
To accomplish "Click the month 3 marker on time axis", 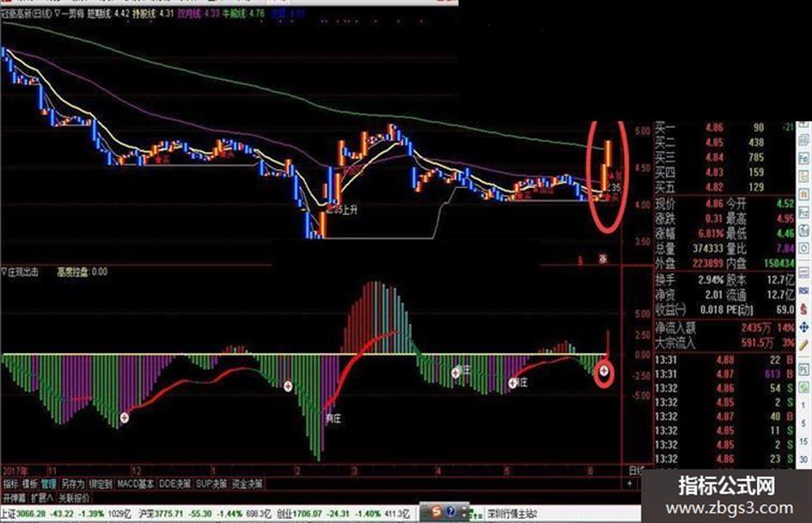I will click(355, 471).
